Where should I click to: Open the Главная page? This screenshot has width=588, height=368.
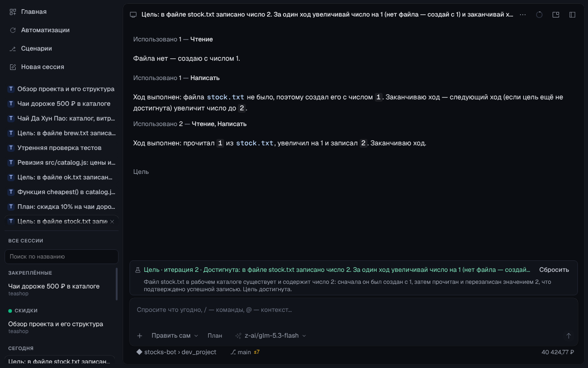pos(34,11)
